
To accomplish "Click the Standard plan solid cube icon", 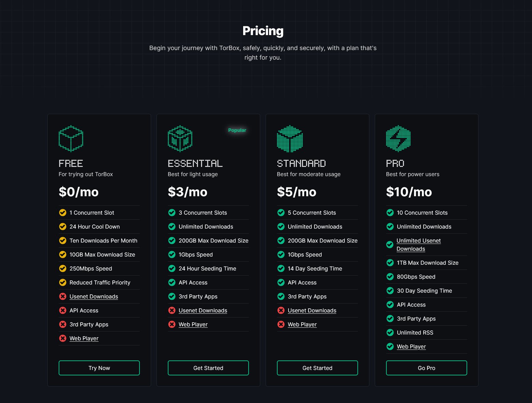I will coord(289,138).
